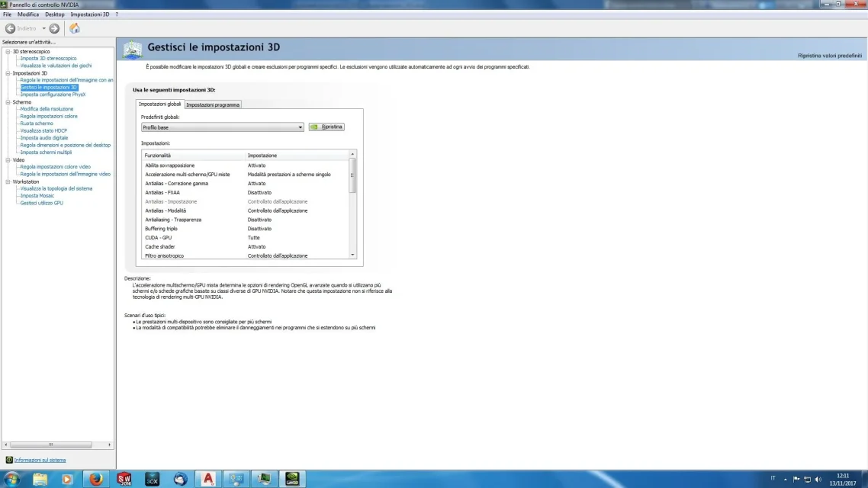Open Imposta Mosaic
This screenshot has height=488, width=868.
37,195
